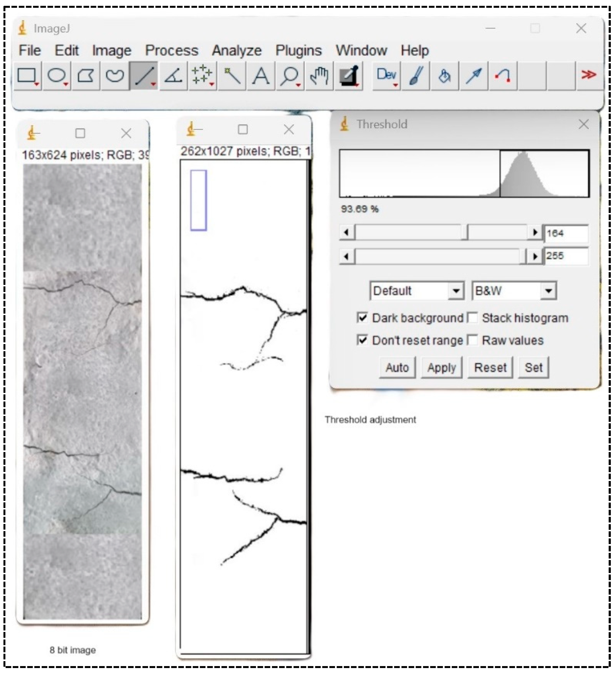The image size is (616, 673).
Task: Toggle Raw values checkbox
Action: 473,341
